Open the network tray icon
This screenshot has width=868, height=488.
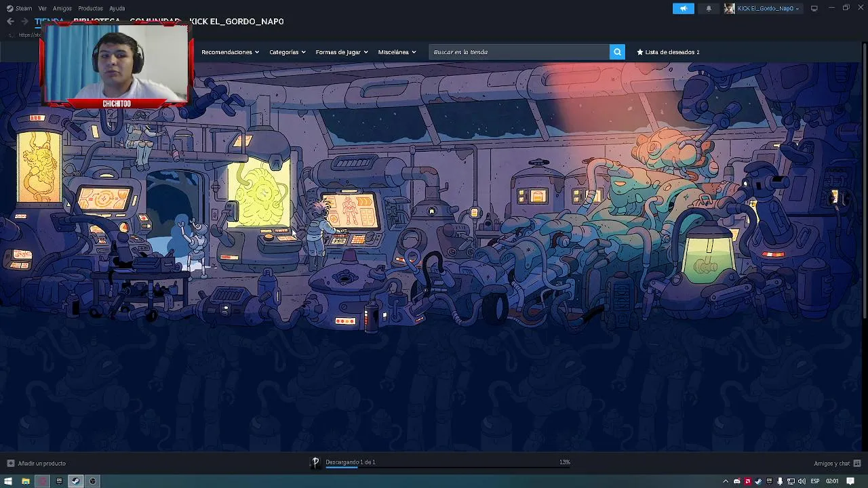(791, 481)
